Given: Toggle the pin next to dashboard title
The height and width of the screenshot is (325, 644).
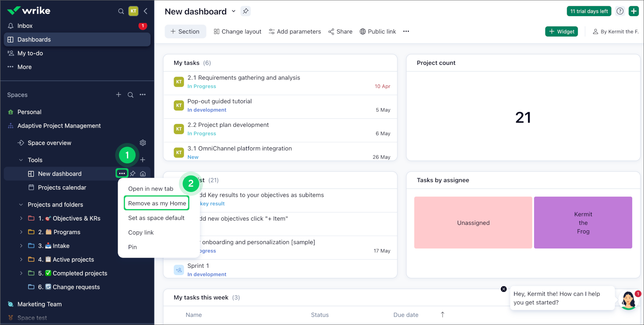Looking at the screenshot, I should [245, 11].
